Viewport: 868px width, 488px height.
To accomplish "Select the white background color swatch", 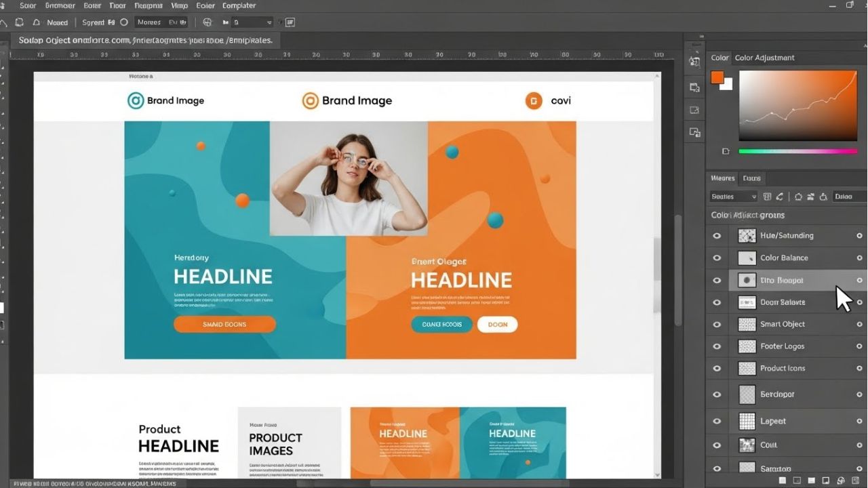I will 727,84.
